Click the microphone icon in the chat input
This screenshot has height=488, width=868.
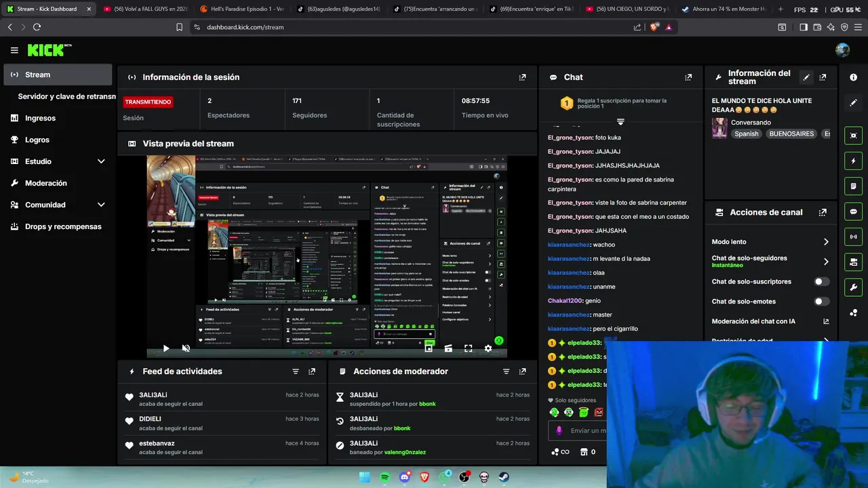pos(559,430)
